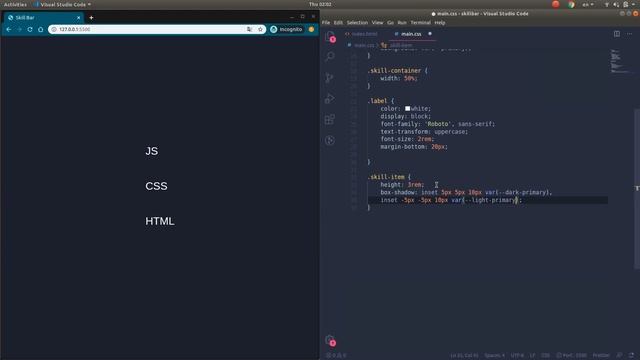The width and height of the screenshot is (640, 360).
Task: Open the View menu
Action: pos(378,22)
